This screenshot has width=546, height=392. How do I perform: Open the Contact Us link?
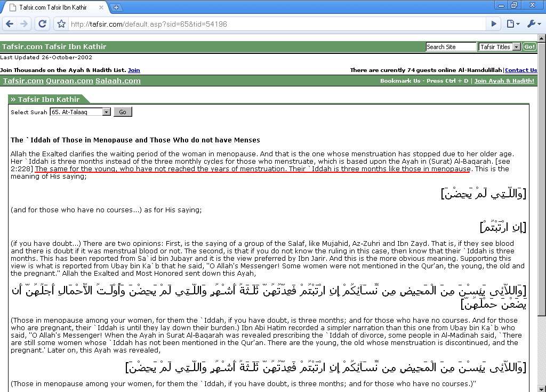point(521,70)
